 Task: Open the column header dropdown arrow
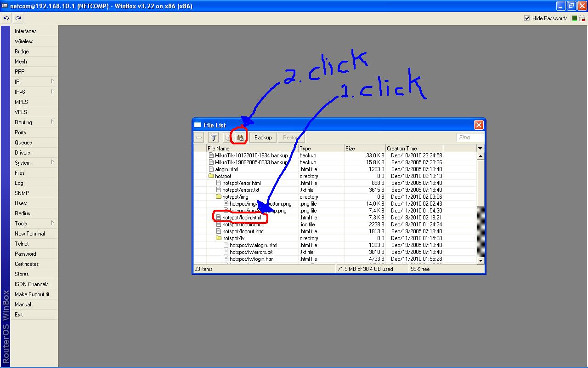(x=480, y=148)
